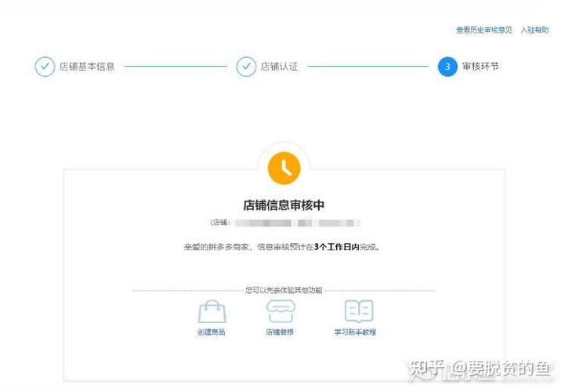Click the storefront 店铺装修 icon
565x392 pixels.
coord(281,311)
